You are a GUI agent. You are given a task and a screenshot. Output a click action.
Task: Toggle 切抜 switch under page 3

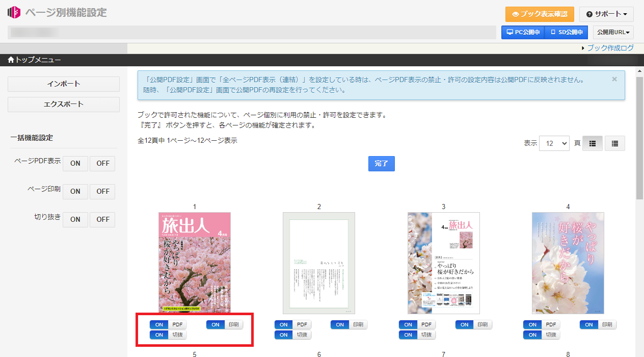click(417, 335)
